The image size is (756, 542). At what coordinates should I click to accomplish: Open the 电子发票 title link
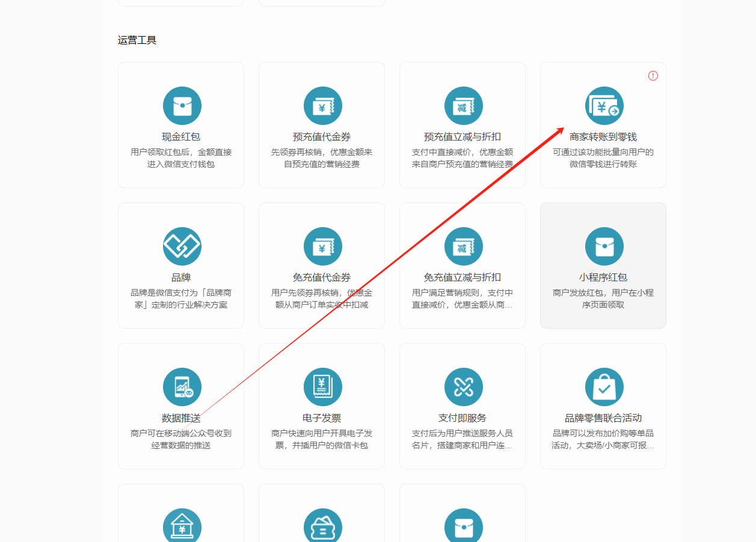pos(322,418)
